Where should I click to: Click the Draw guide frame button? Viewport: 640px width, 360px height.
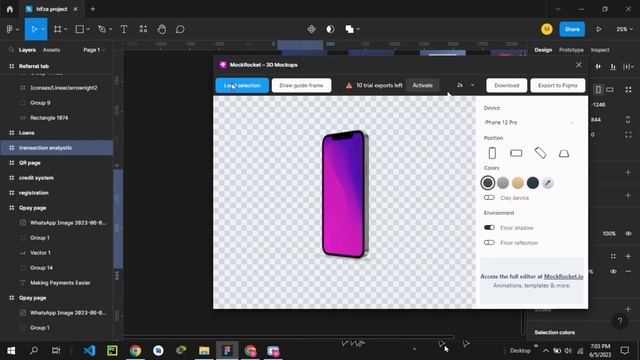pyautogui.click(x=301, y=85)
